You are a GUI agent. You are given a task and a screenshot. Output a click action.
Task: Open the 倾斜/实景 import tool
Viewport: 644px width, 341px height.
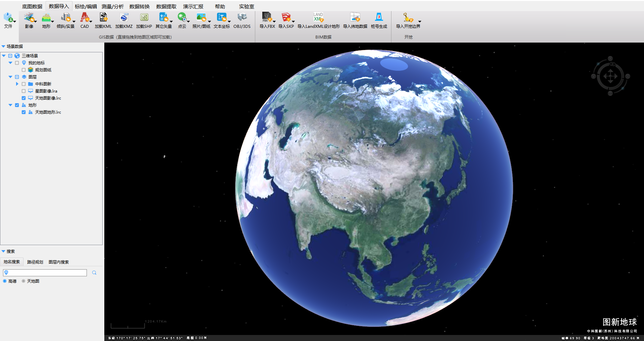(x=66, y=20)
